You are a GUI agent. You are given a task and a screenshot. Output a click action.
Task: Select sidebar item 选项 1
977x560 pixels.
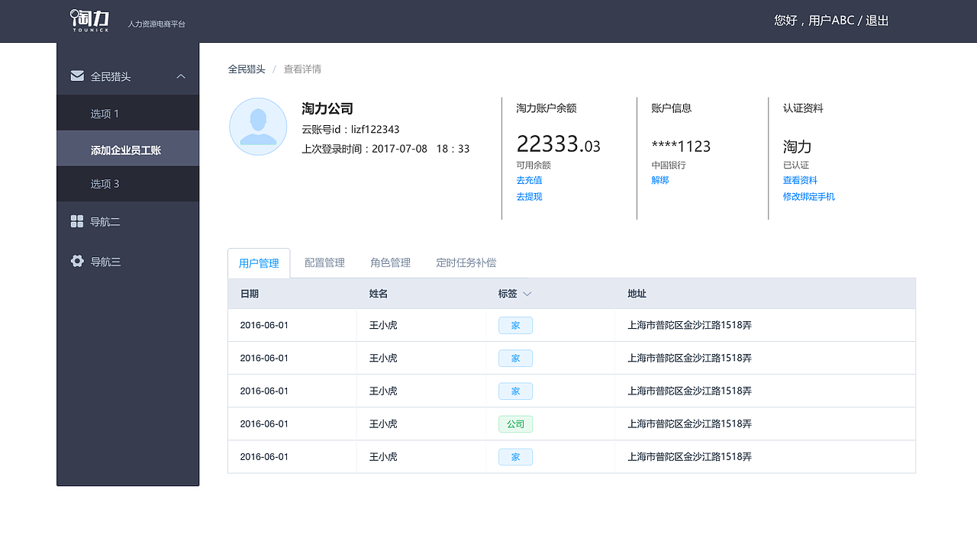pyautogui.click(x=128, y=114)
